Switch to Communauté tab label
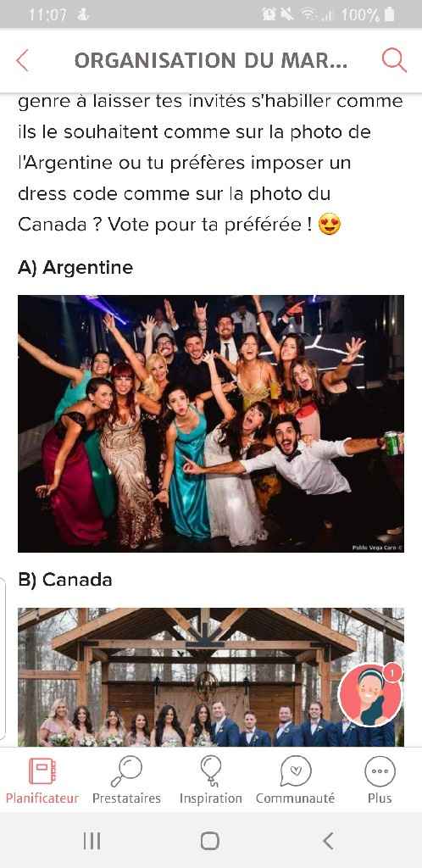This screenshot has width=422, height=868. 296,798
